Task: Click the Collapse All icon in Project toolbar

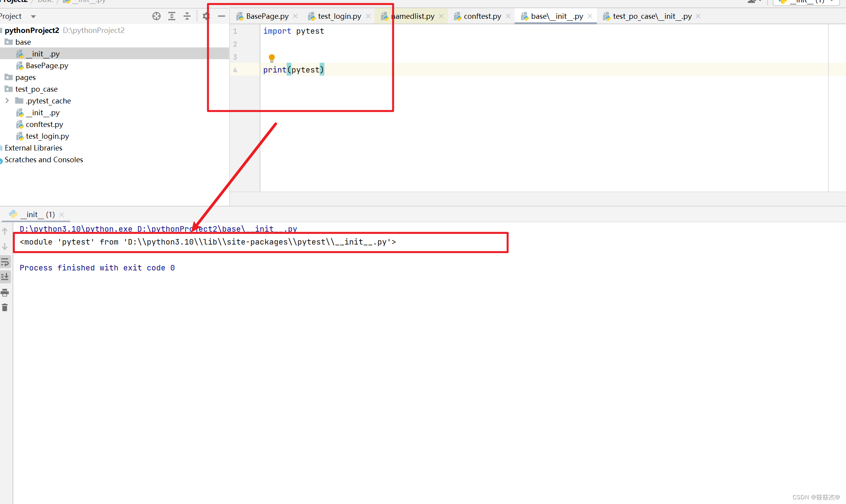Action: click(x=187, y=16)
